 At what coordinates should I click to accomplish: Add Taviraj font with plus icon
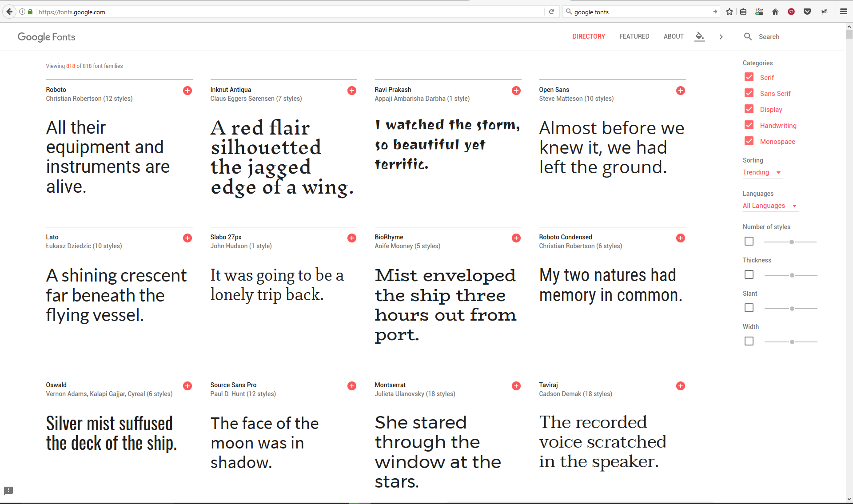(681, 386)
